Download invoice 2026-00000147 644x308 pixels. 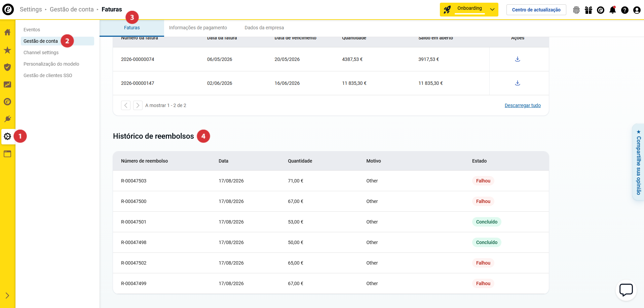pos(518,83)
